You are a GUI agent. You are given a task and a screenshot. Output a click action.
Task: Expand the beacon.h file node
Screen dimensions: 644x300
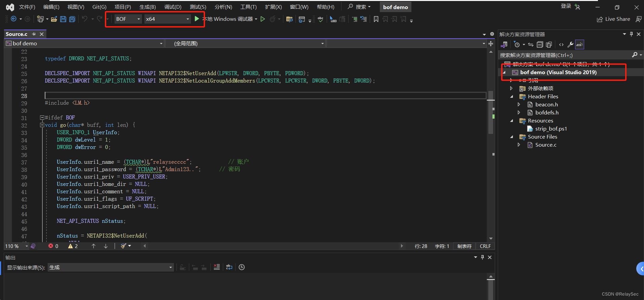point(519,105)
